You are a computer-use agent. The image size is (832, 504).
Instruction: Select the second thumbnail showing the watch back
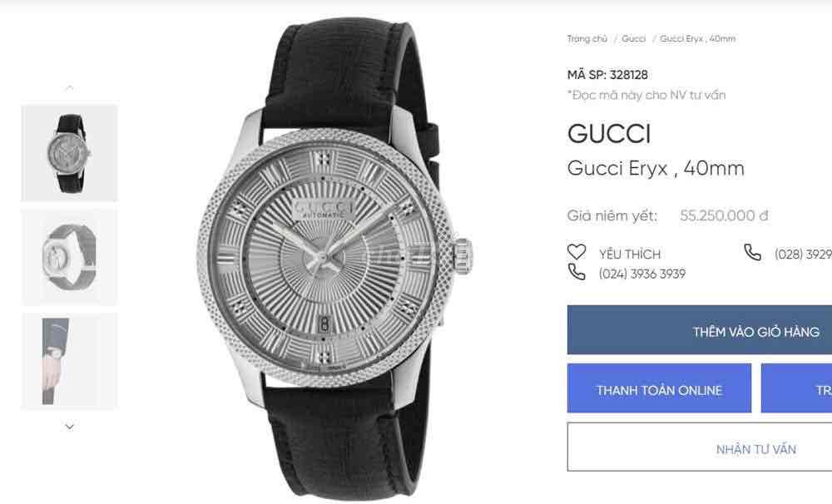68,254
